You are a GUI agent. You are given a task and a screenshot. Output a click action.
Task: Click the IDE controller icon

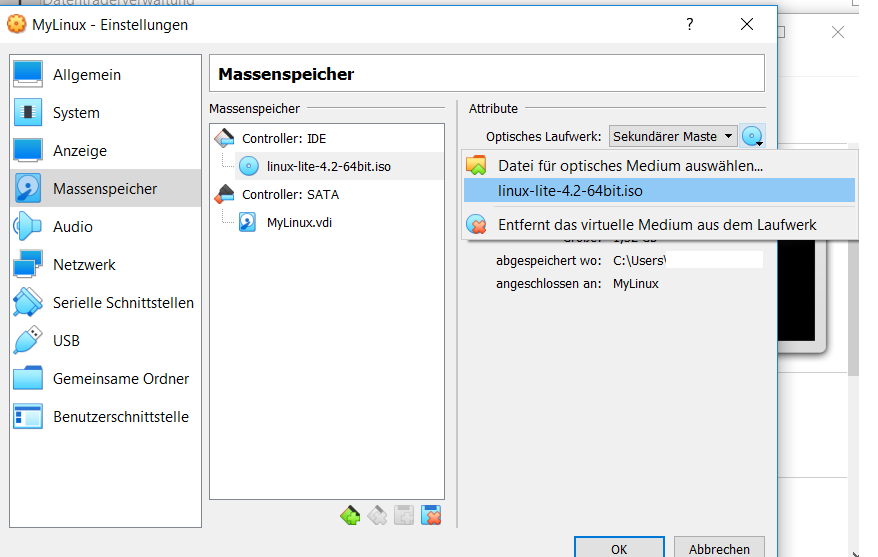(225, 138)
